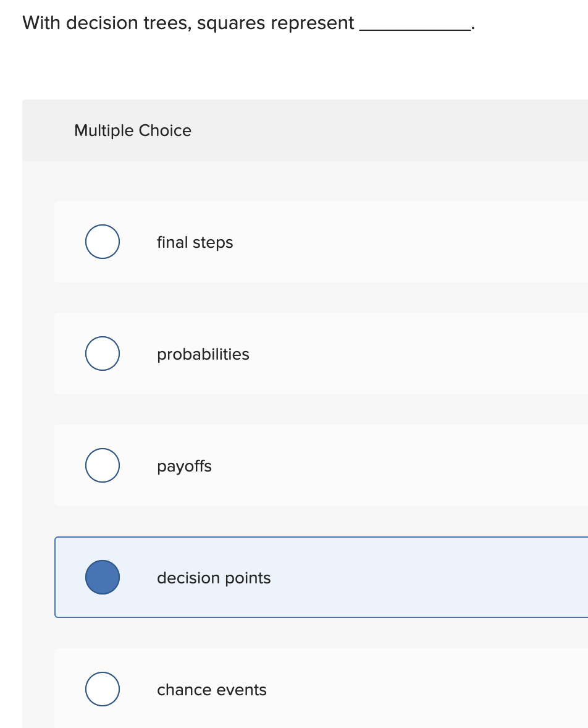Image resolution: width=588 pixels, height=728 pixels.
Task: Click the 'payoffs' answer text
Action: coord(184,466)
